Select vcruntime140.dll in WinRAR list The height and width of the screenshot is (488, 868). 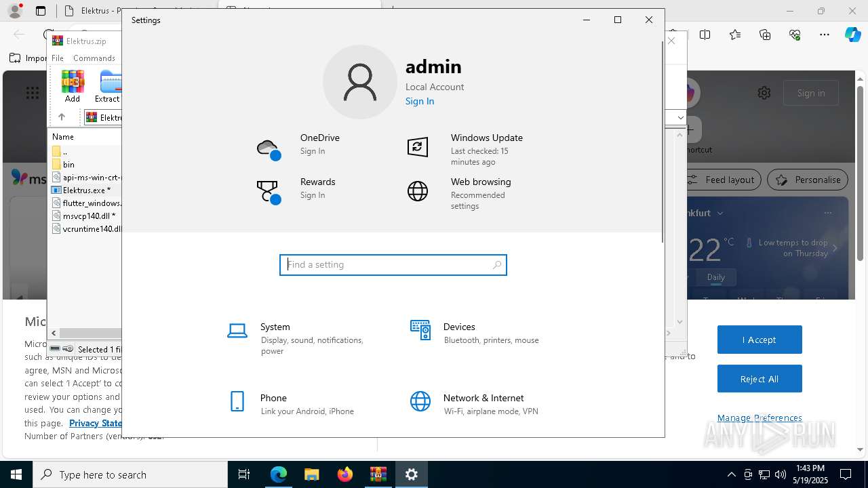[x=87, y=229]
